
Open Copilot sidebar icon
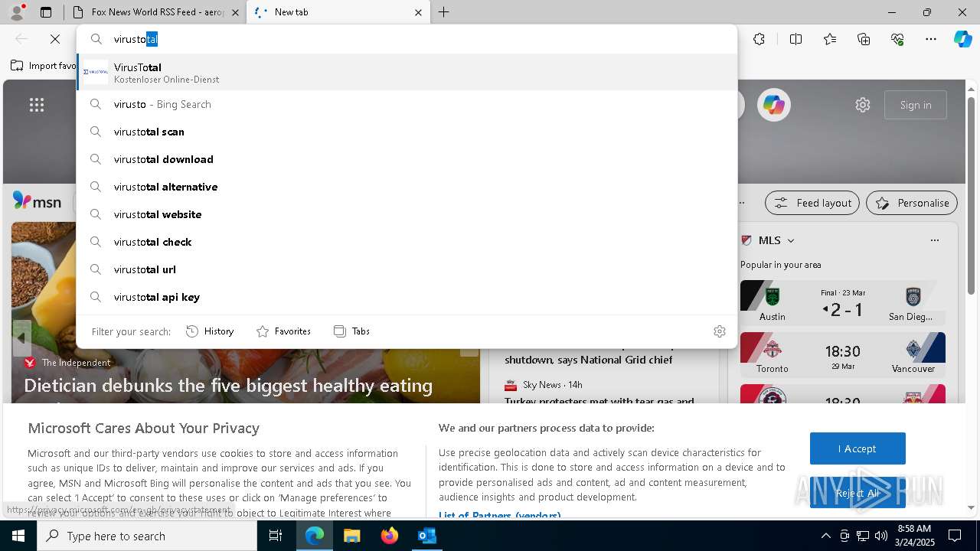pos(962,39)
